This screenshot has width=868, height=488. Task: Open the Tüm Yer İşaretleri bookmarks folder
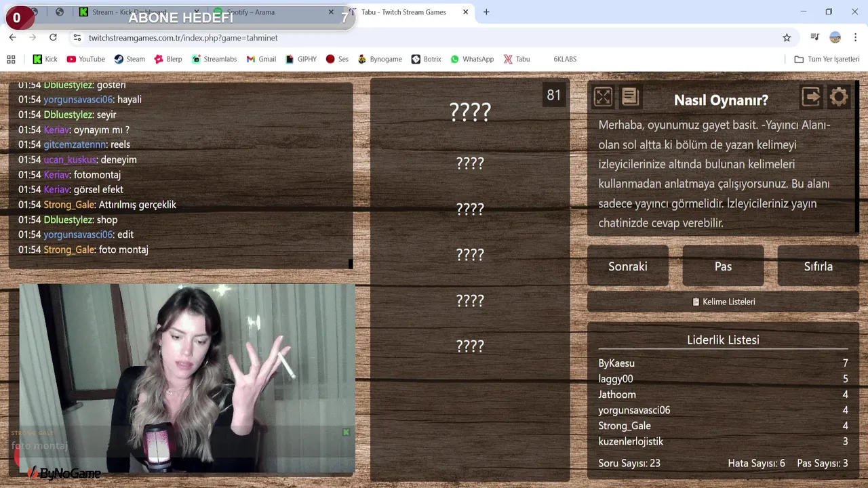[x=827, y=59]
